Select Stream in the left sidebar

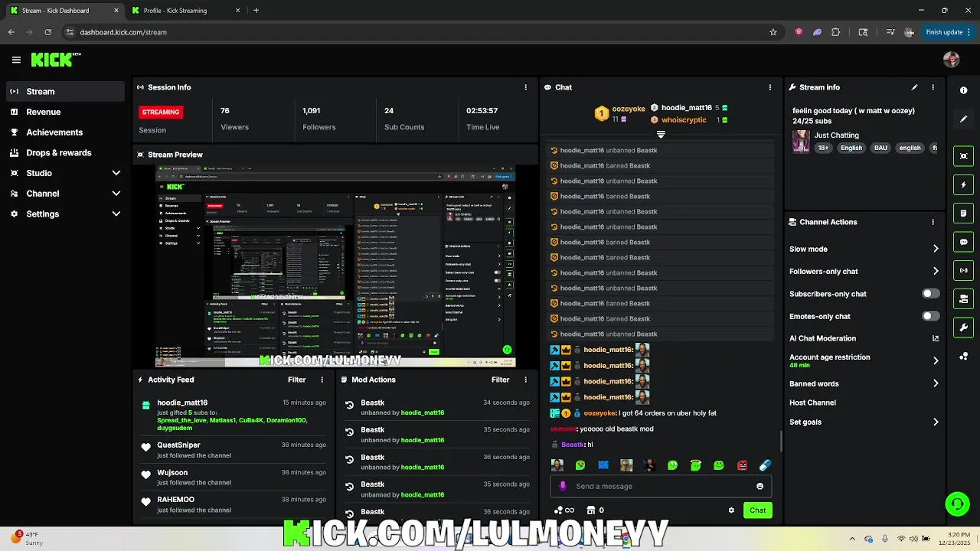(65, 91)
